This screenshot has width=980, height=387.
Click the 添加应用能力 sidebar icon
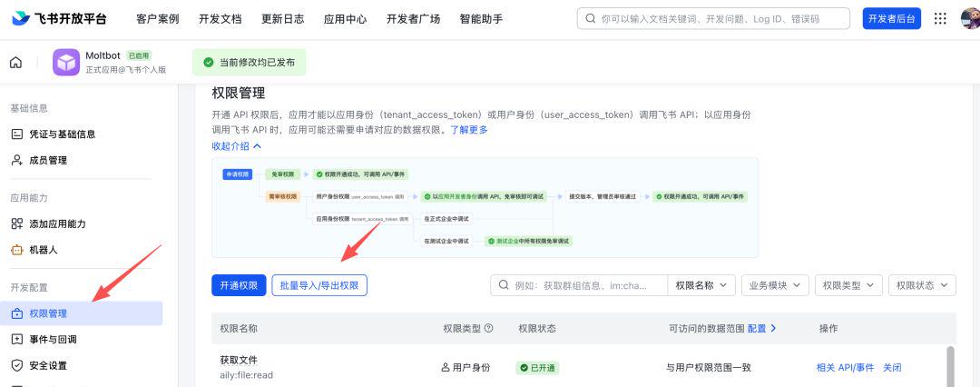coord(17,223)
